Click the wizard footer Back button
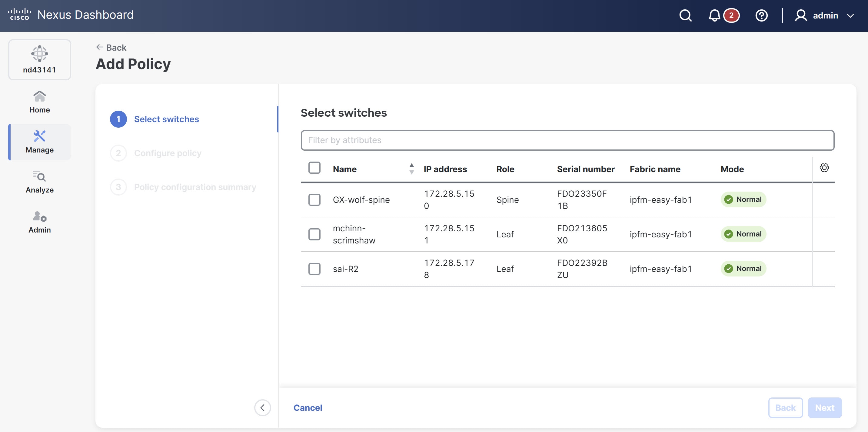The image size is (868, 432). click(x=786, y=408)
